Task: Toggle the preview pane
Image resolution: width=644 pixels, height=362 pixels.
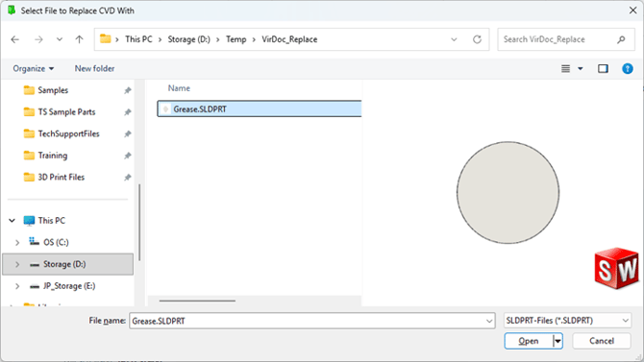Action: (603, 68)
